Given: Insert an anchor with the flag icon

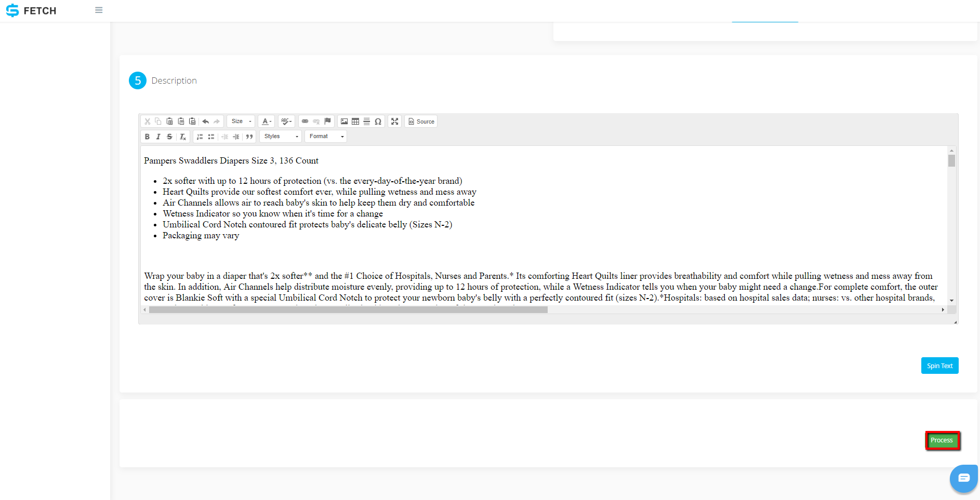Looking at the screenshot, I should 327,121.
